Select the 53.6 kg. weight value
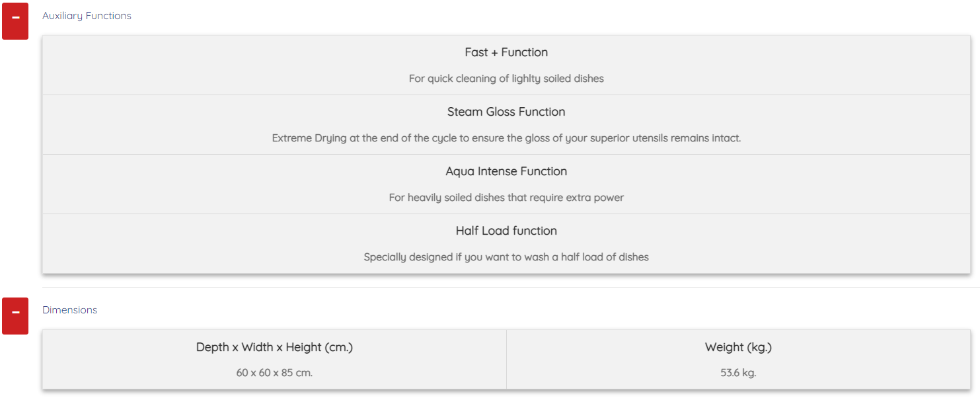This screenshot has width=980, height=398. pos(738,373)
